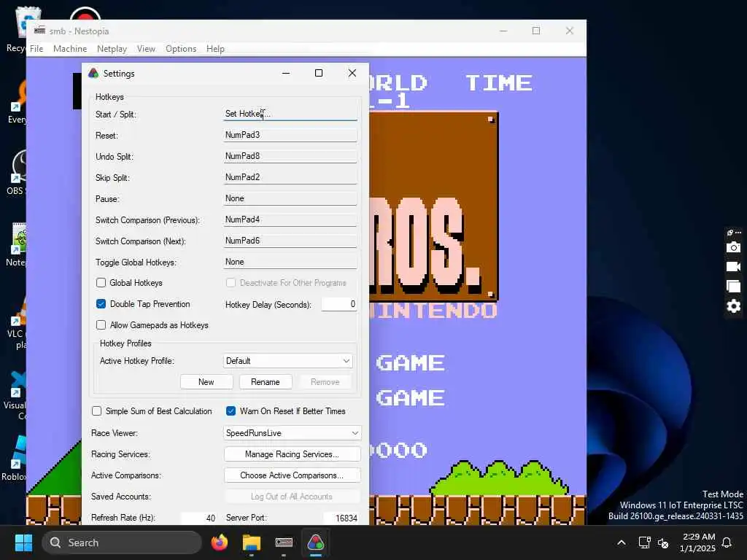Maximize the Settings dialog

pos(319,73)
